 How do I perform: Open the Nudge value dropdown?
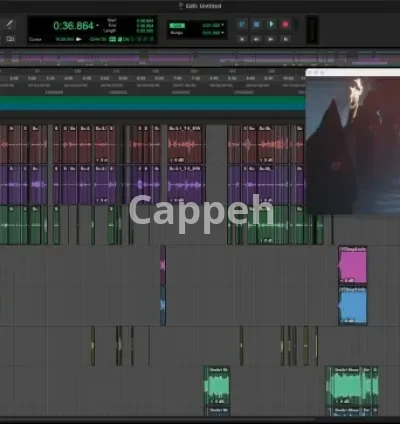click(x=223, y=33)
